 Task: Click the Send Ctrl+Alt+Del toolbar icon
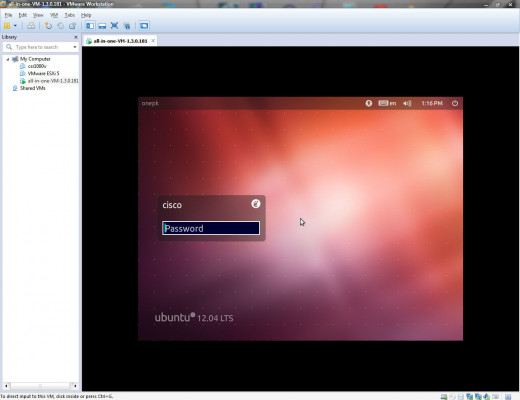[31, 26]
